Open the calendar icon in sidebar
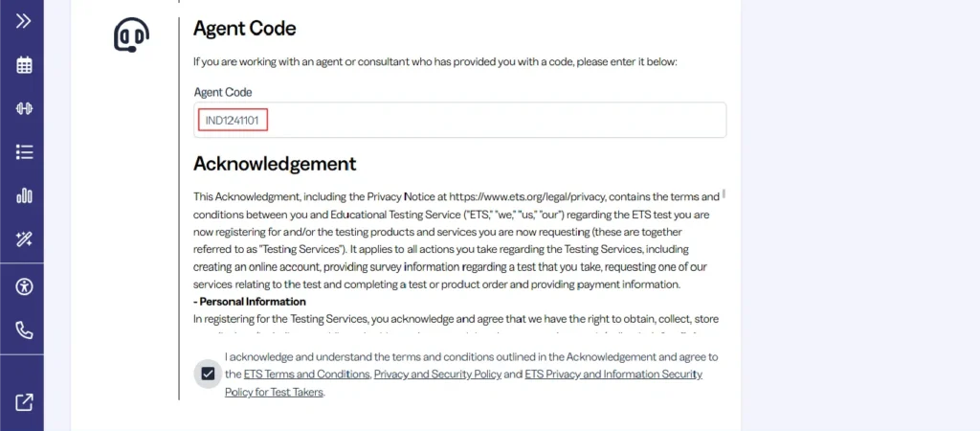This screenshot has height=431, width=980. (24, 65)
